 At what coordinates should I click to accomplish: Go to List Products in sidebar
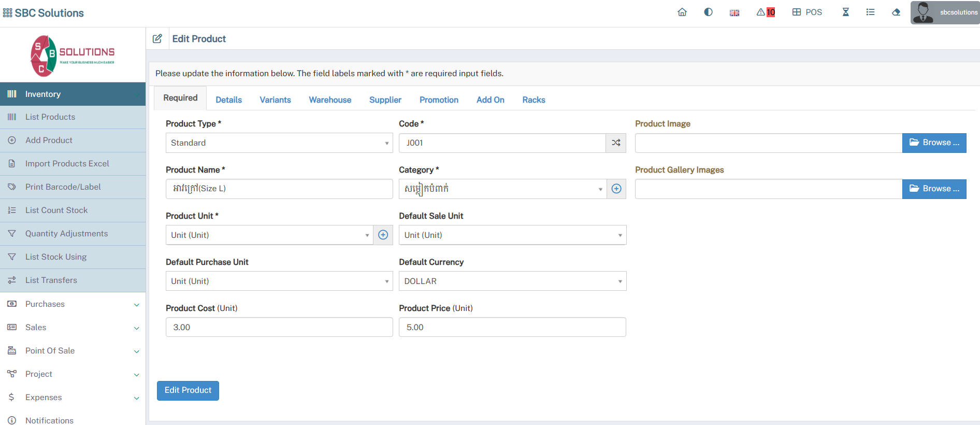click(50, 117)
